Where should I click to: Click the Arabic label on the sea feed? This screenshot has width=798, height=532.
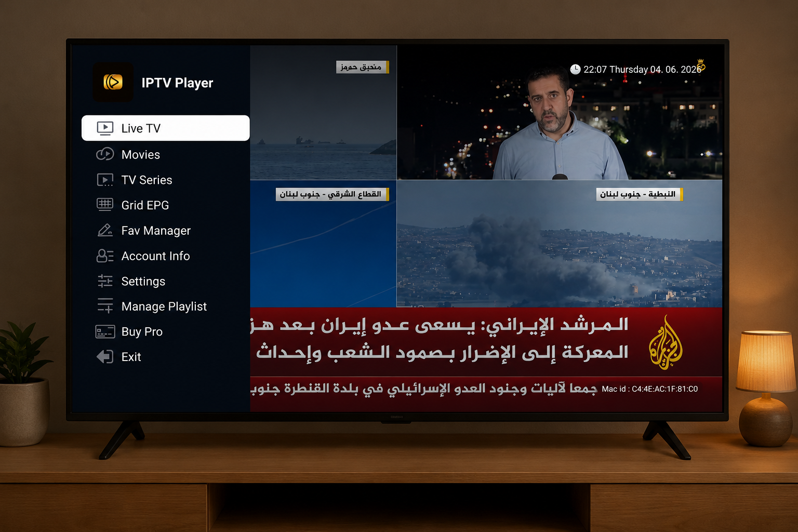click(362, 67)
